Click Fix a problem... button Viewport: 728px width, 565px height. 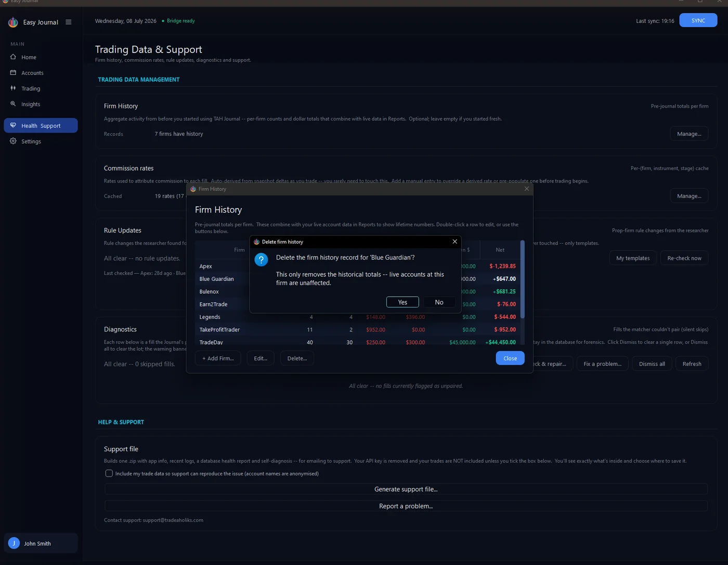click(x=602, y=364)
